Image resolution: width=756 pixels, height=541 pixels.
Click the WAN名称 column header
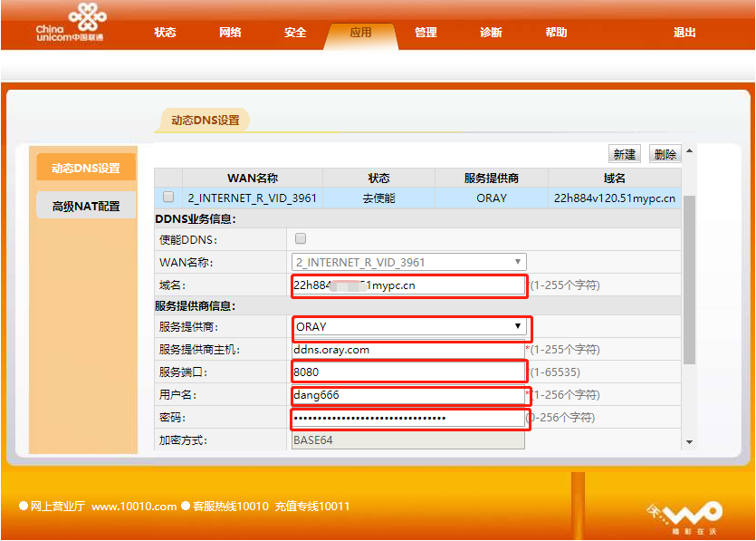click(253, 179)
